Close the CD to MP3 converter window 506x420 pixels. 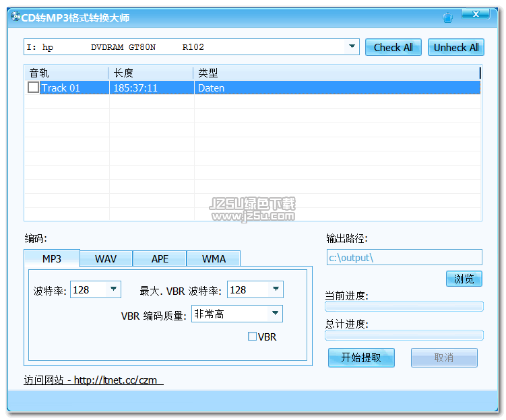pos(476,14)
